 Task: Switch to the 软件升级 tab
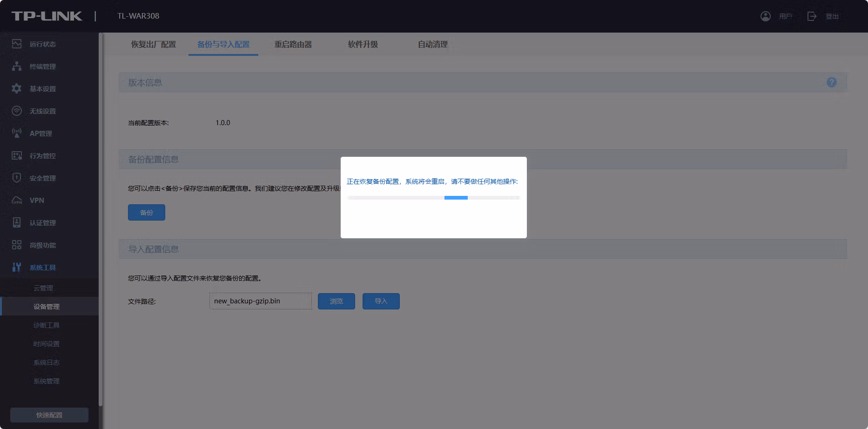pos(363,44)
